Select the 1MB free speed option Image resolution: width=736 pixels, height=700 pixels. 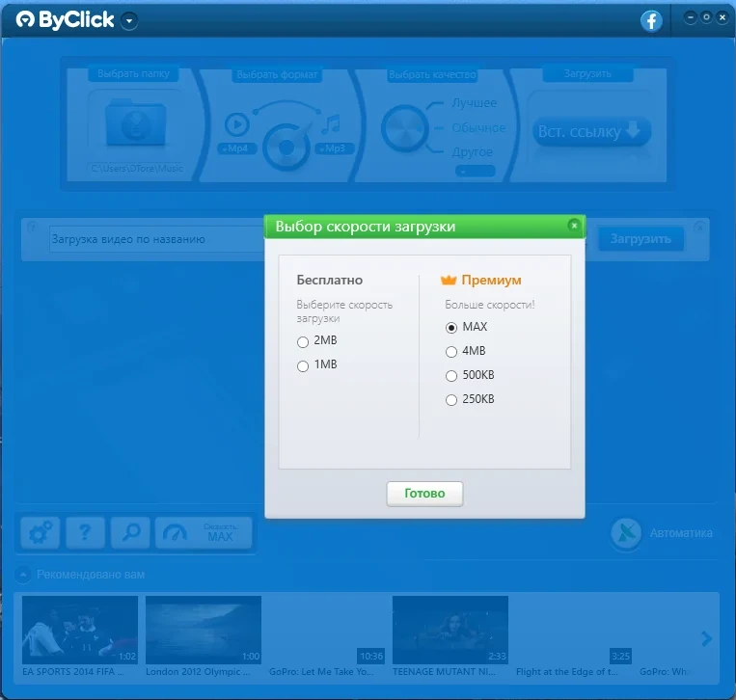[x=303, y=366]
